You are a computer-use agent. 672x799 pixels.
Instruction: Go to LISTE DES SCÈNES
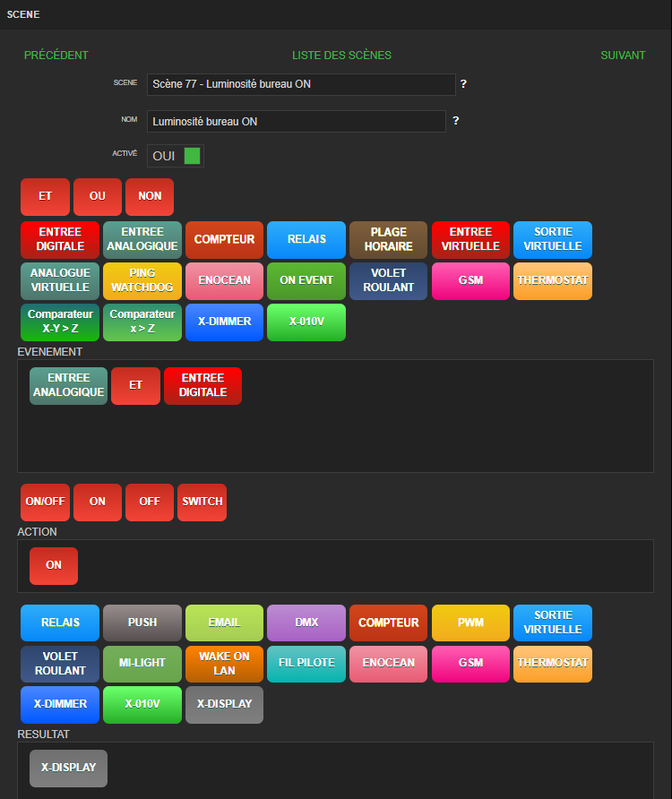tap(341, 56)
